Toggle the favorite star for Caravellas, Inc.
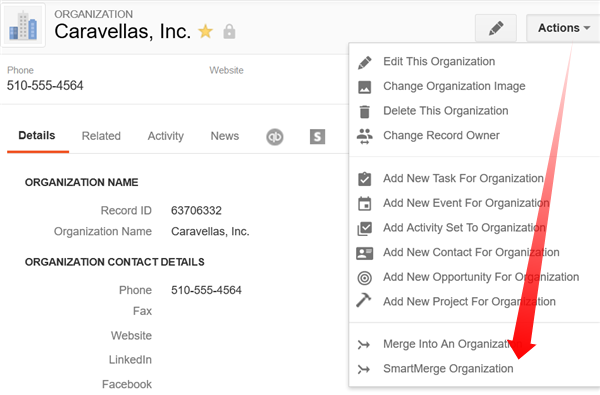600x395 pixels. (205, 31)
